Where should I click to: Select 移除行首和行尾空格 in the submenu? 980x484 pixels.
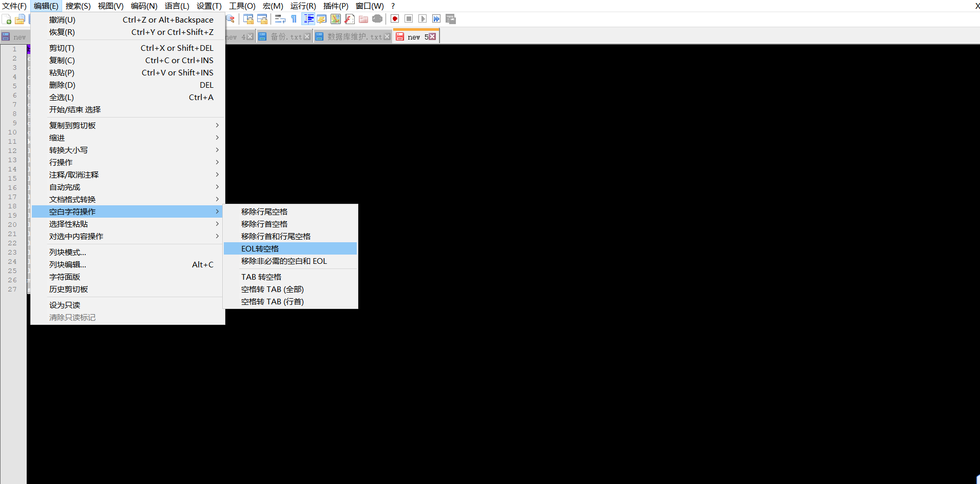click(291, 236)
